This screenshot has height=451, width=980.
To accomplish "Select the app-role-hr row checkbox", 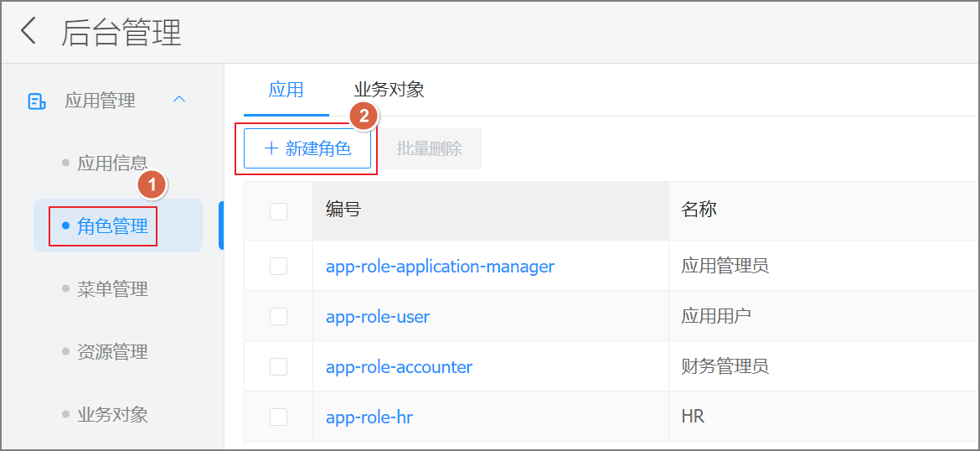I will click(x=278, y=417).
